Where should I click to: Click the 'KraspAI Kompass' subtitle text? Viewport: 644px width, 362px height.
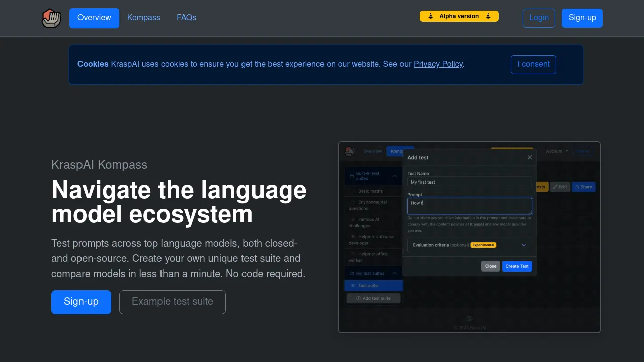coord(99,165)
